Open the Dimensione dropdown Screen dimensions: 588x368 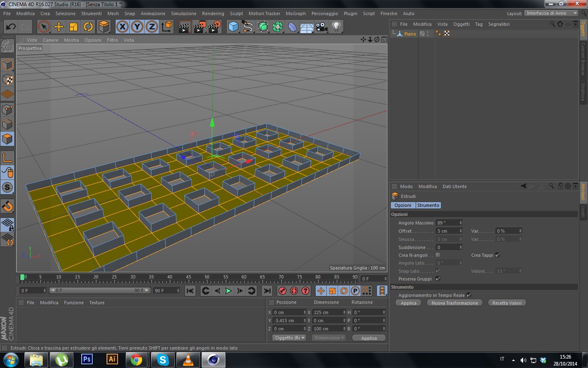point(329,338)
